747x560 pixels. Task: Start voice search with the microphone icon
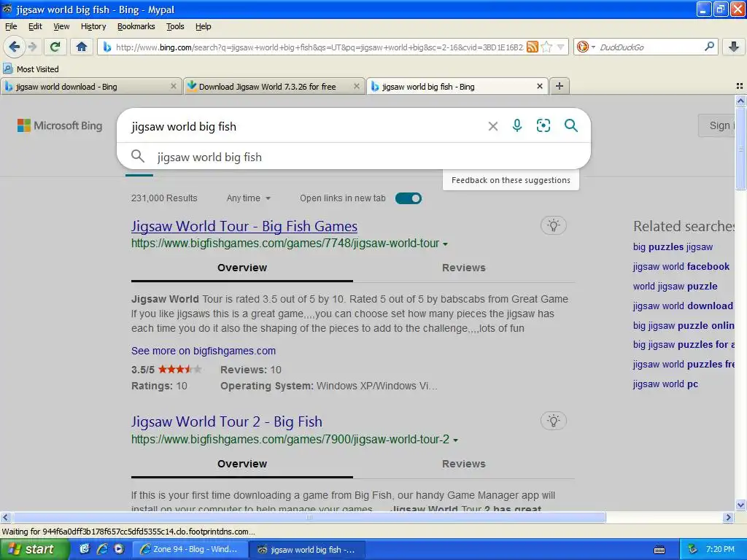pyautogui.click(x=517, y=125)
